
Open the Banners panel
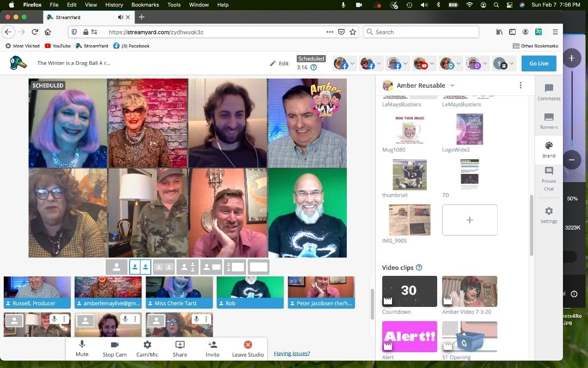(x=549, y=120)
